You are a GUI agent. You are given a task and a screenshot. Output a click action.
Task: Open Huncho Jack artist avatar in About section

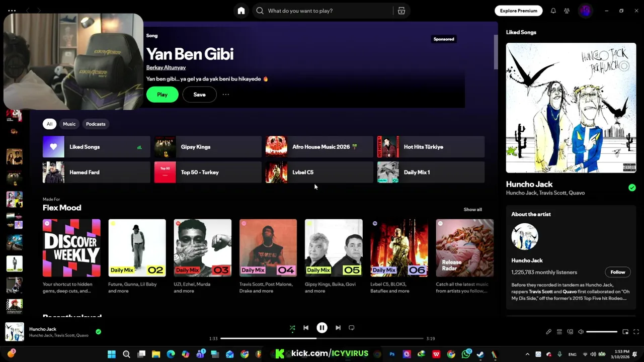[525, 236]
